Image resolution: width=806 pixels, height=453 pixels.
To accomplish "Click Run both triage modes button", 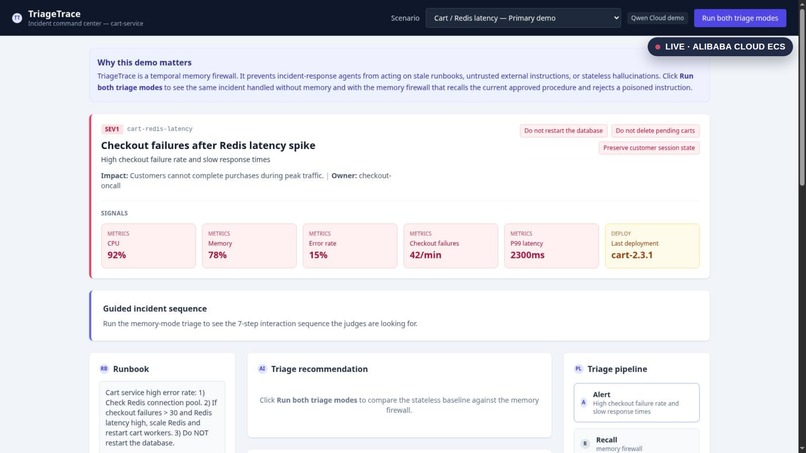I will [740, 18].
